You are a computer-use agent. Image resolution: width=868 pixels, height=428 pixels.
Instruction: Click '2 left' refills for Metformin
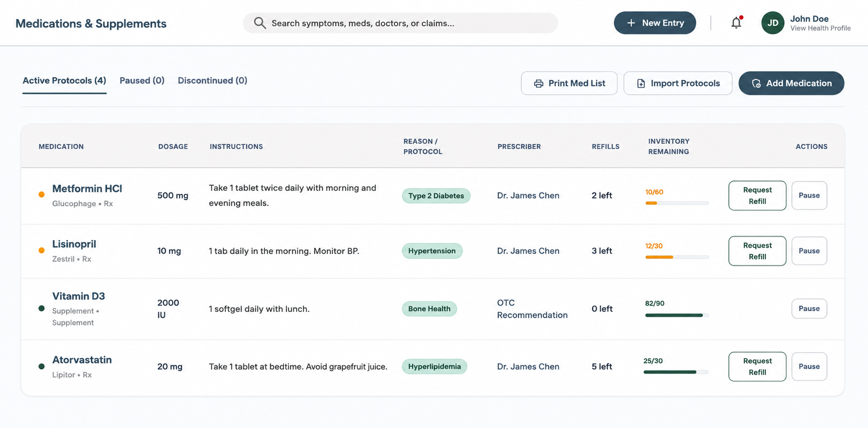pos(602,195)
